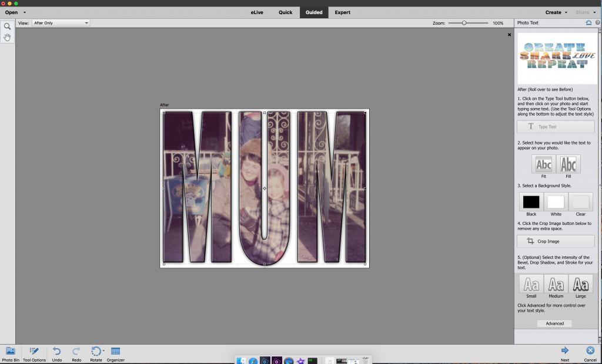Screen dimensions: 602x364
Task: Click the Redo arrow
Action: tap(76, 354)
